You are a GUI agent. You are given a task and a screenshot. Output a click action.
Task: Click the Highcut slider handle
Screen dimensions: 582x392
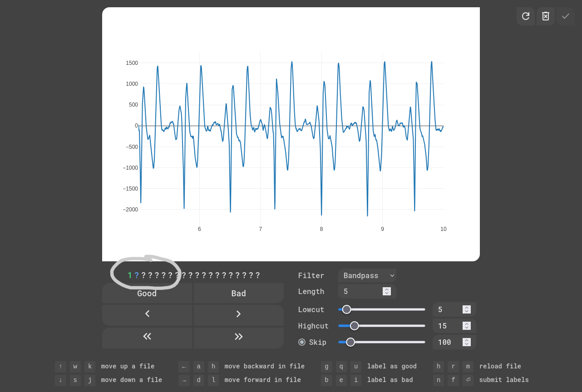(355, 326)
